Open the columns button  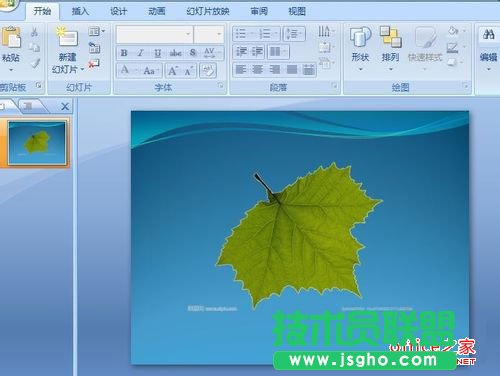pos(278,52)
